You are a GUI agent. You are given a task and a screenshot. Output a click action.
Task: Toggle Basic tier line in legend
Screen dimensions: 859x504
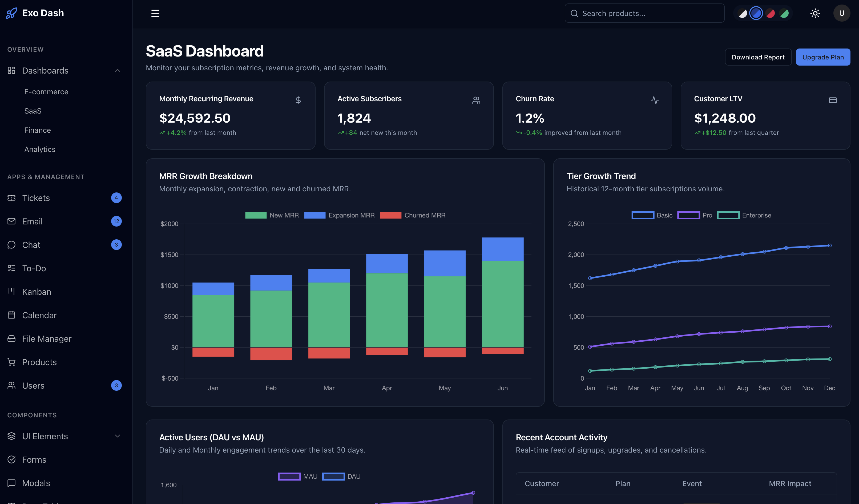coord(652,215)
